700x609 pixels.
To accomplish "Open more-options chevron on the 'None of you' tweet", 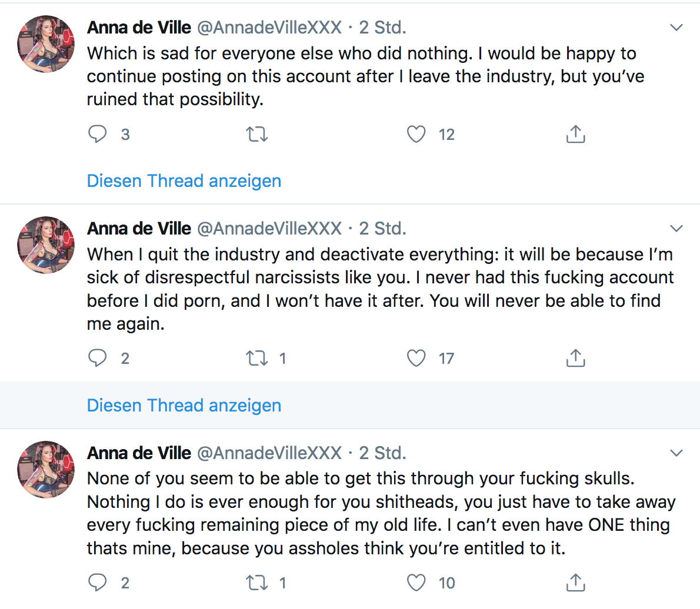I will click(676, 453).
